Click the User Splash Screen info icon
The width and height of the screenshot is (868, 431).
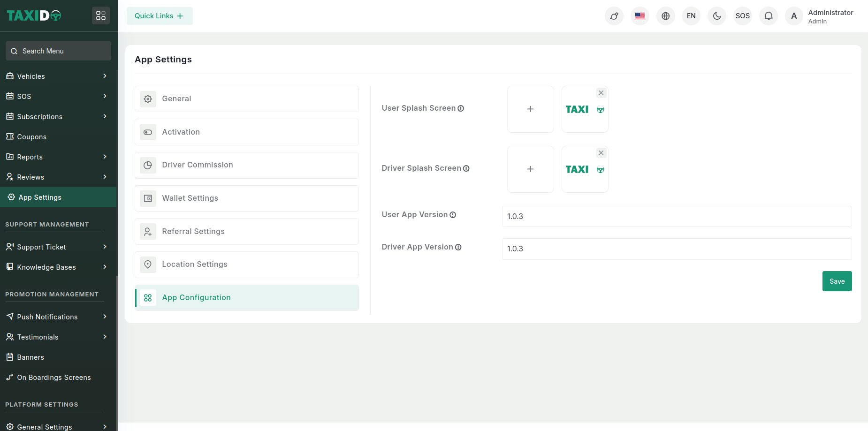(461, 108)
